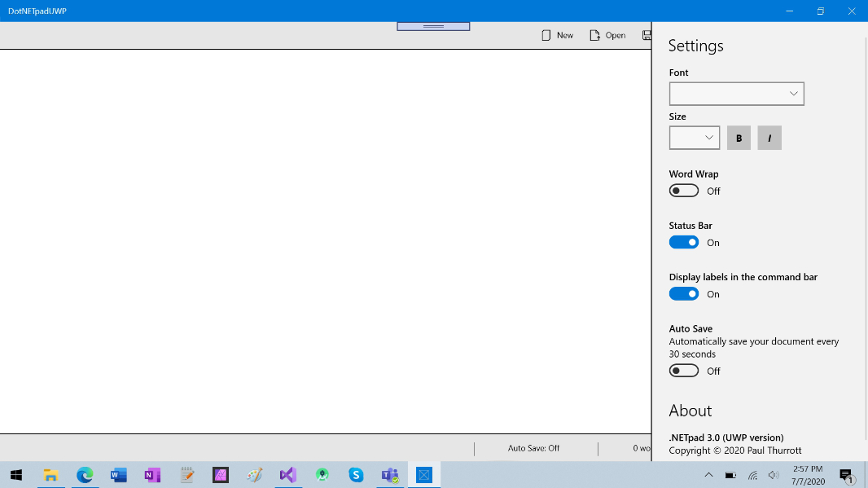The image size is (868, 488).
Task: Open a file with the Open button
Action: (x=607, y=35)
